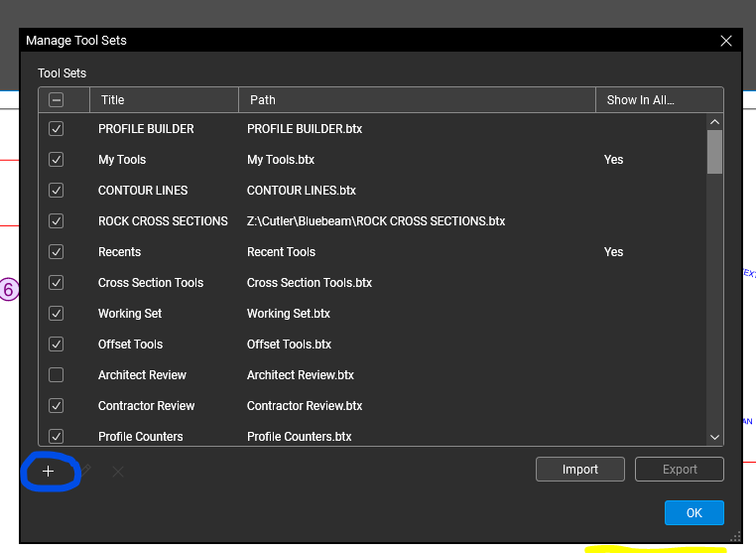
Task: Click the Working Set.btx path
Action: pyautogui.click(x=289, y=314)
